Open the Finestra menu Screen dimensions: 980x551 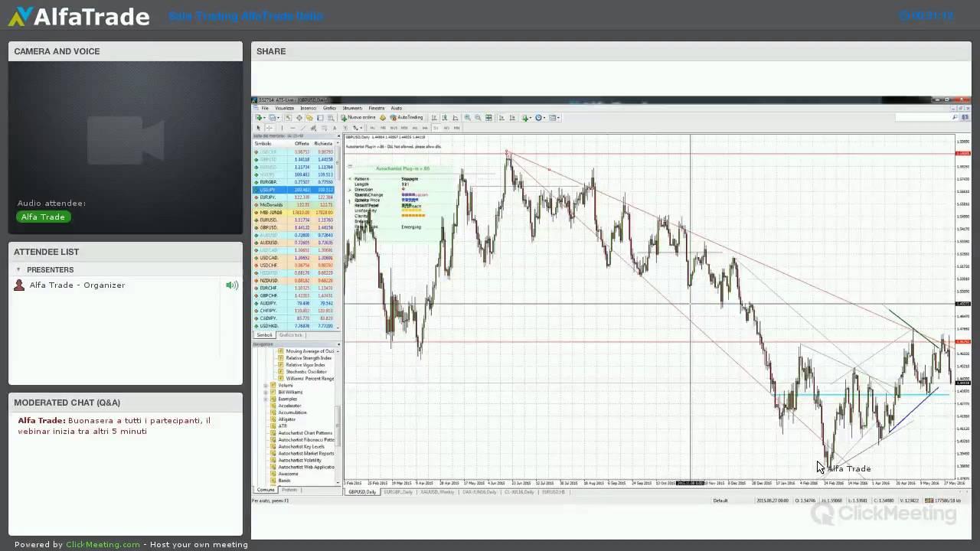(377, 108)
